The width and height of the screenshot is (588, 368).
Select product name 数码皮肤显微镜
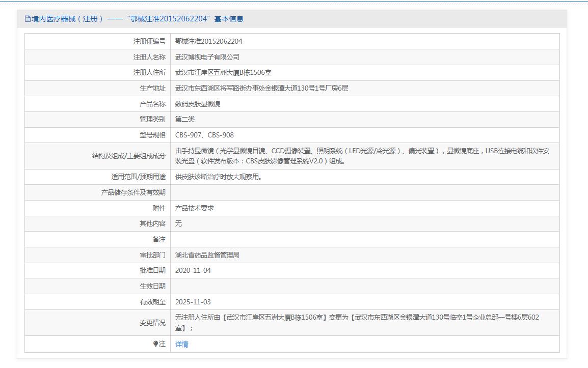(198, 104)
